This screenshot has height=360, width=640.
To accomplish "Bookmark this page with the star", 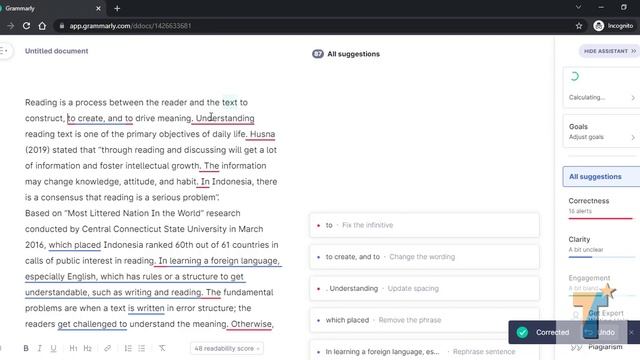I will [x=579, y=26].
